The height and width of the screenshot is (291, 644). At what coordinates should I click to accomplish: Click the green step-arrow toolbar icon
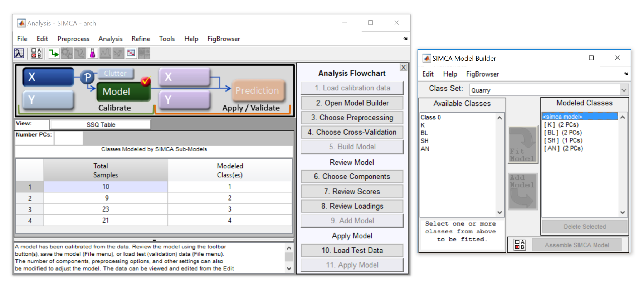coord(53,54)
